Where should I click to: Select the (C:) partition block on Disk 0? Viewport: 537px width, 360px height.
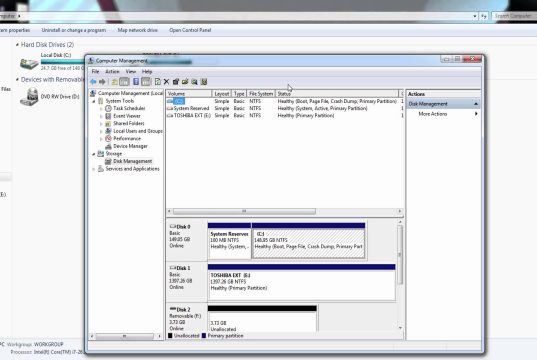(x=308, y=241)
